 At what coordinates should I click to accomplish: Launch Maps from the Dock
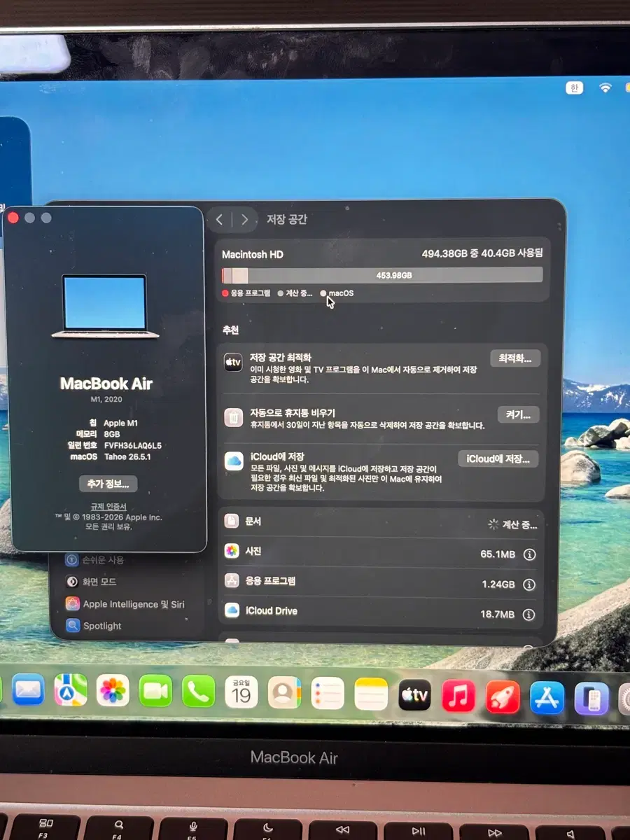click(x=71, y=691)
